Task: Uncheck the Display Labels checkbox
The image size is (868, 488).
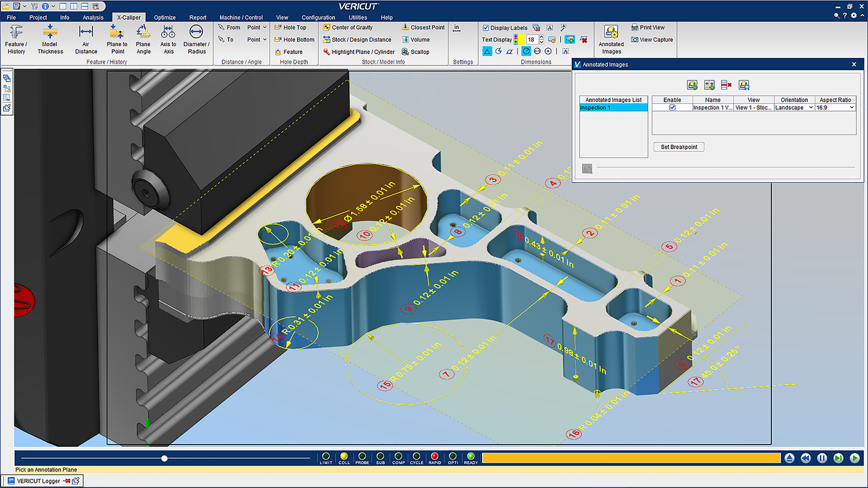Action: 486,28
